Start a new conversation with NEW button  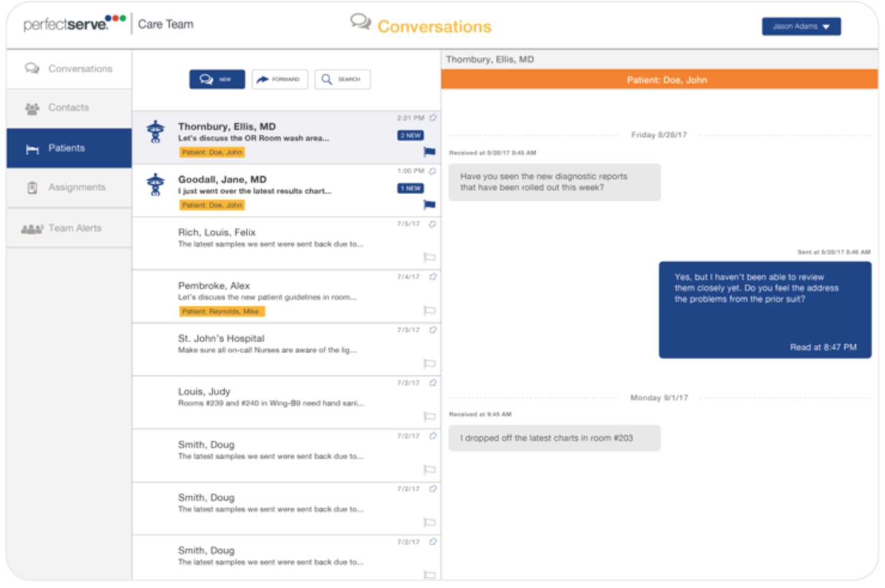pyautogui.click(x=217, y=79)
